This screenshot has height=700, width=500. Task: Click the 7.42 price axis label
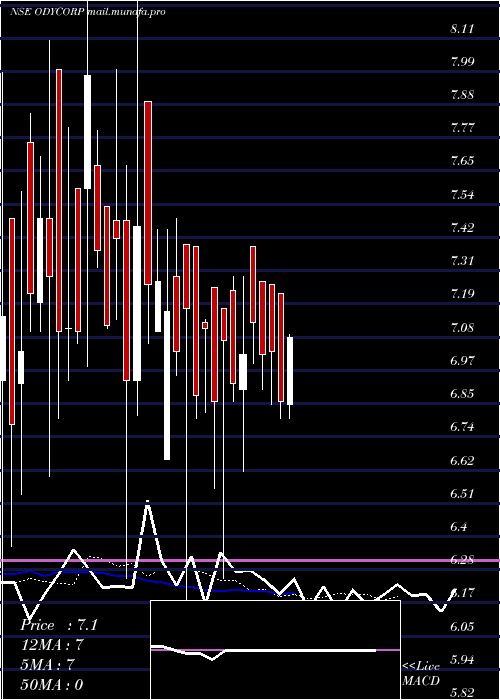[462, 228]
